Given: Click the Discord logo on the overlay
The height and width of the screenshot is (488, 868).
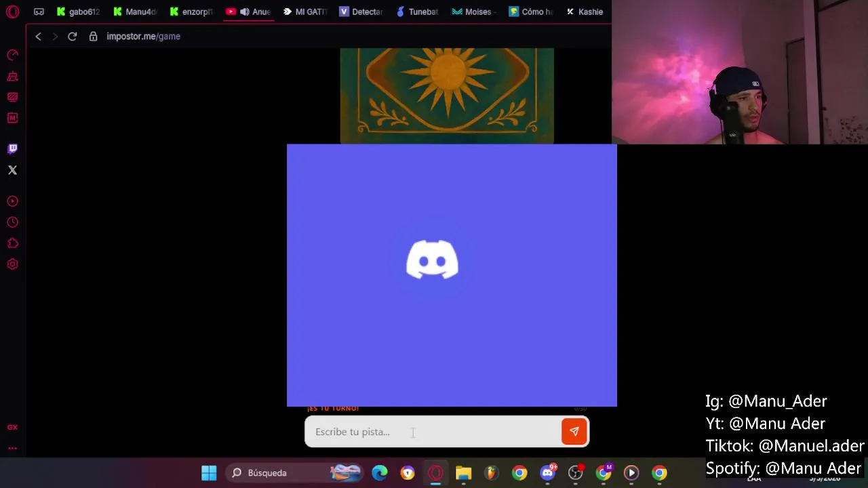Looking at the screenshot, I should click(432, 260).
